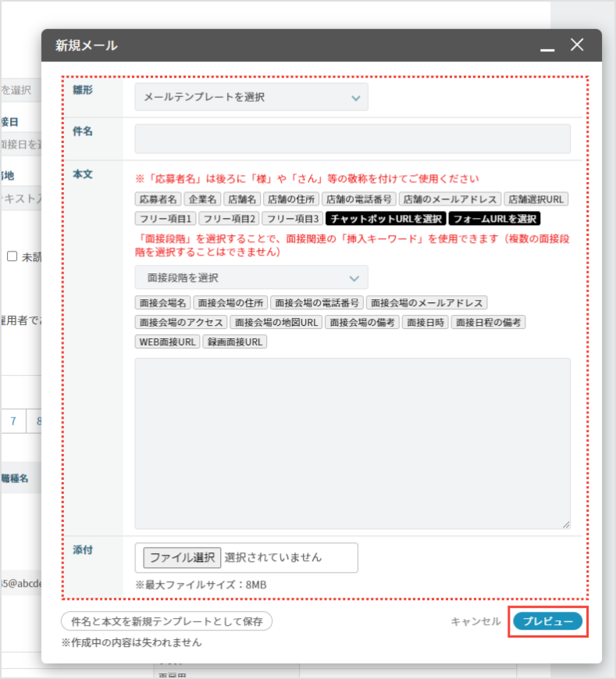Click the フォームURLを選択 button
Screen dimensions: 616x679
tap(494, 219)
